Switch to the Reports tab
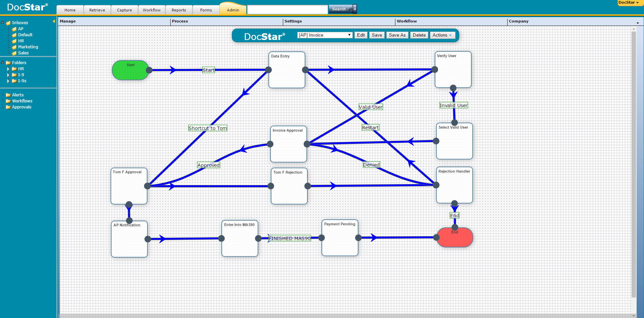The height and width of the screenshot is (318, 644). (x=179, y=10)
